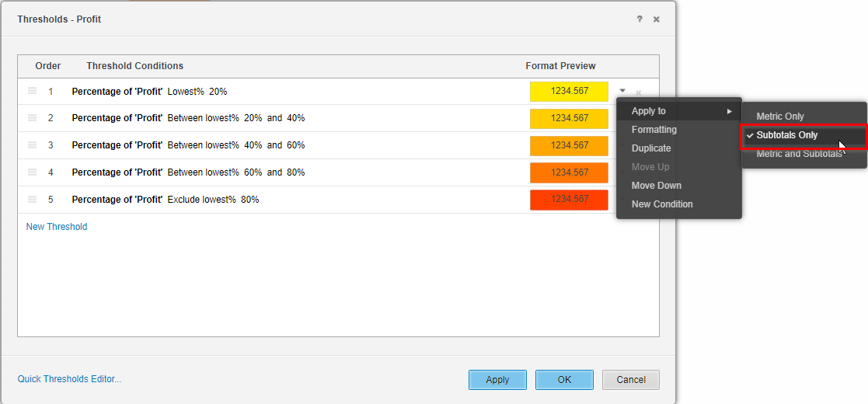Click the yellow format preview swatch

pyautogui.click(x=569, y=92)
